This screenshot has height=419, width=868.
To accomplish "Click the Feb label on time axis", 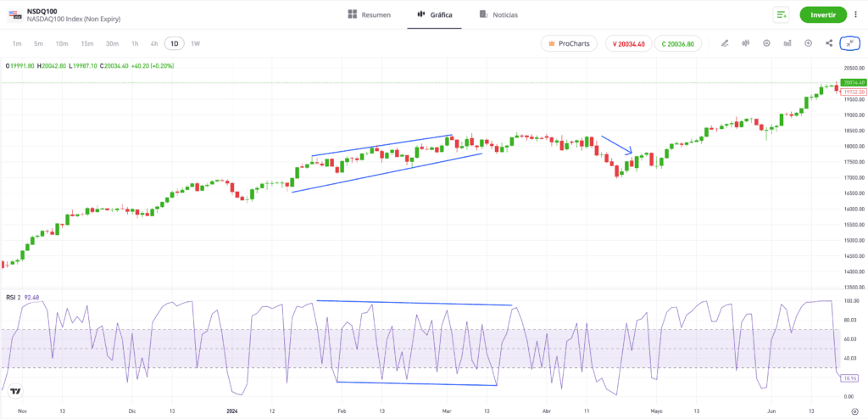I will pos(341,411).
